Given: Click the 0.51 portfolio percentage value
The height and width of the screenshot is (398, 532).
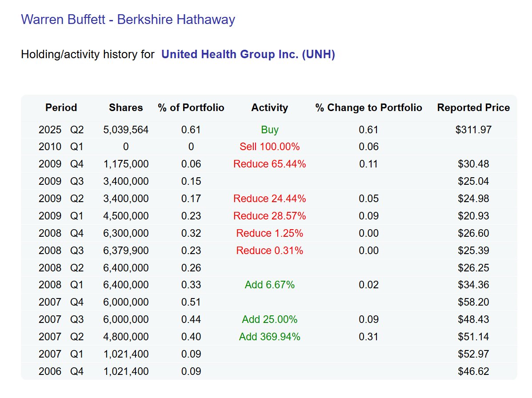Looking at the screenshot, I should [x=191, y=302].
